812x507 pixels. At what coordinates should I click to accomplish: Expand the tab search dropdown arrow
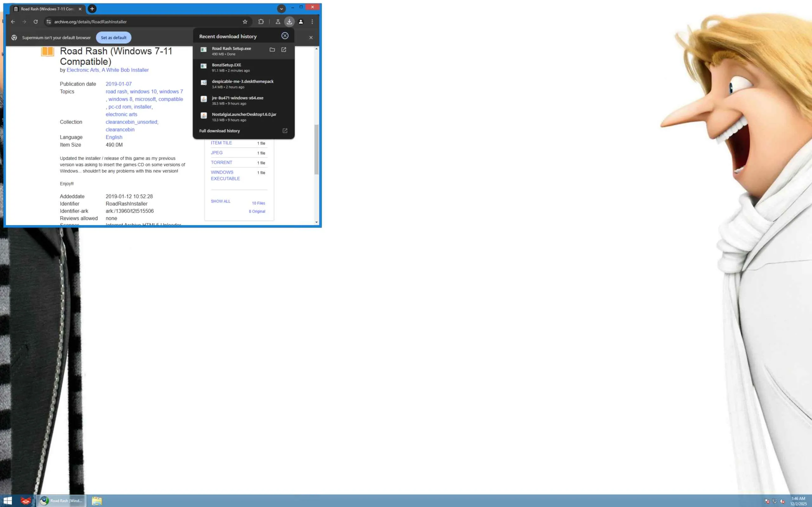(x=281, y=9)
